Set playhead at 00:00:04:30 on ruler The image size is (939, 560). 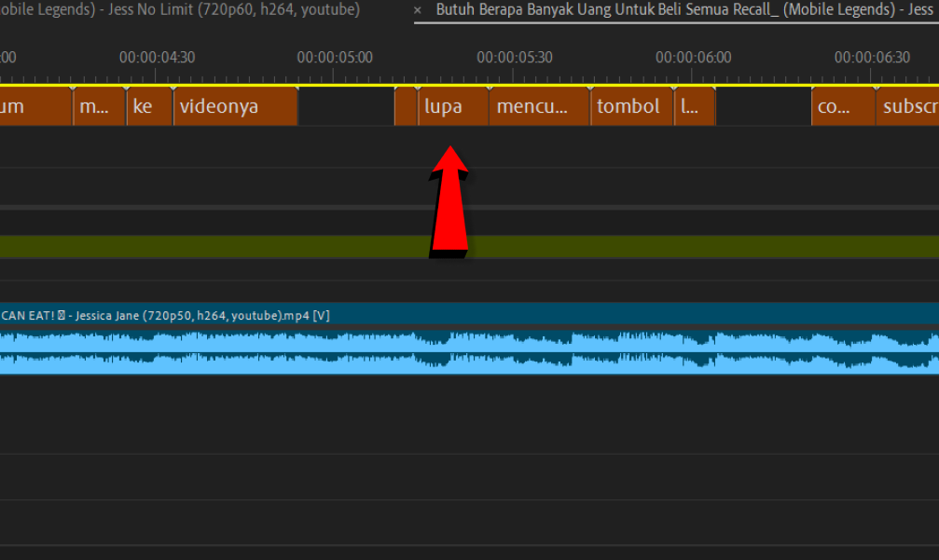pos(156,75)
